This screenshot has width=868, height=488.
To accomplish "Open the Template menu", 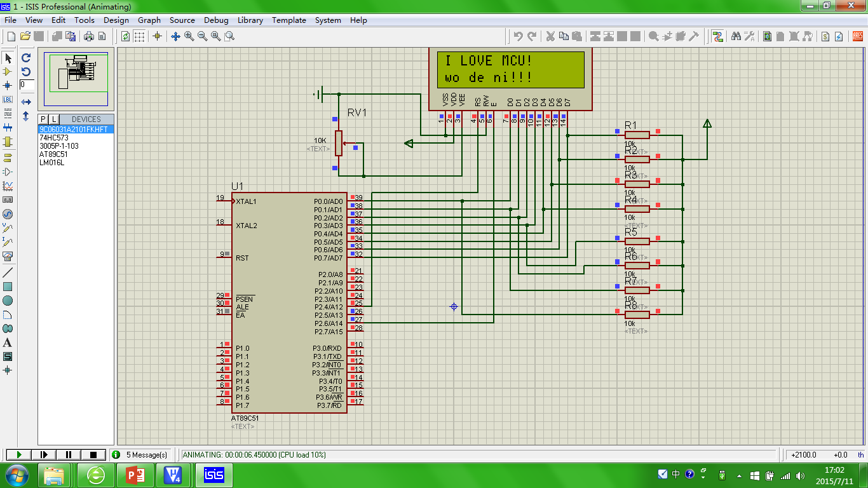I will pos(289,20).
